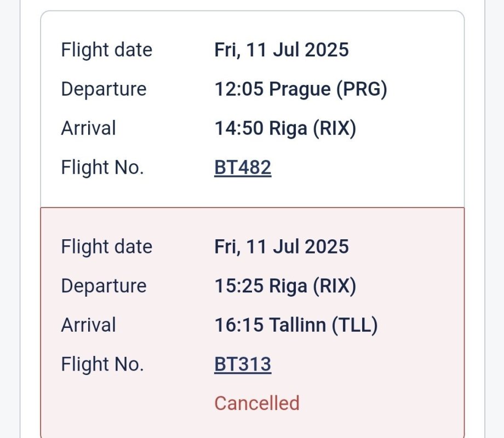
Task: Open the BT482 flight number link
Action: pos(243,168)
